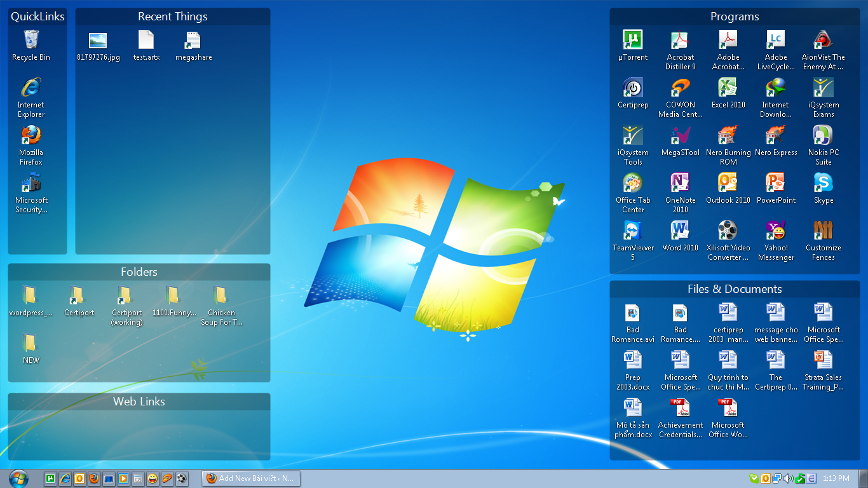
Task: Click the "Files & Documents" fence title
Action: 735,289
